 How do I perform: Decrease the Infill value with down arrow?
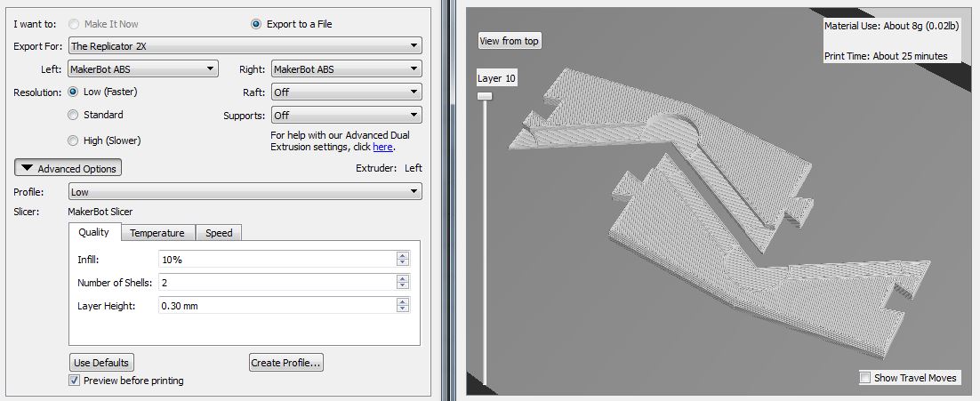(x=403, y=263)
